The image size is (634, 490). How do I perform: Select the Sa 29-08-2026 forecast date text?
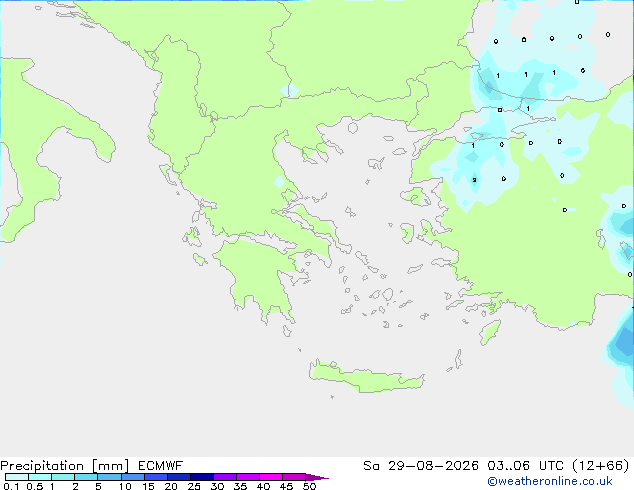pos(421,466)
